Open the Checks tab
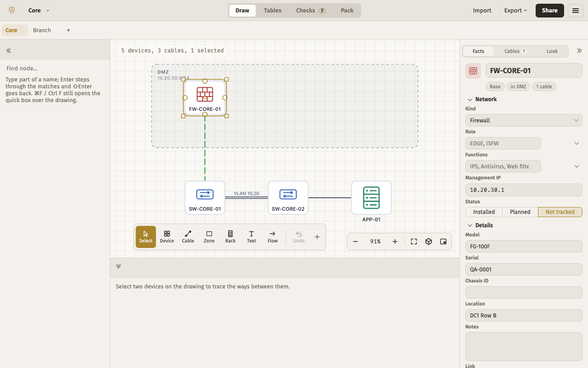Screen dimensions: 588x368 pos(311,11)
